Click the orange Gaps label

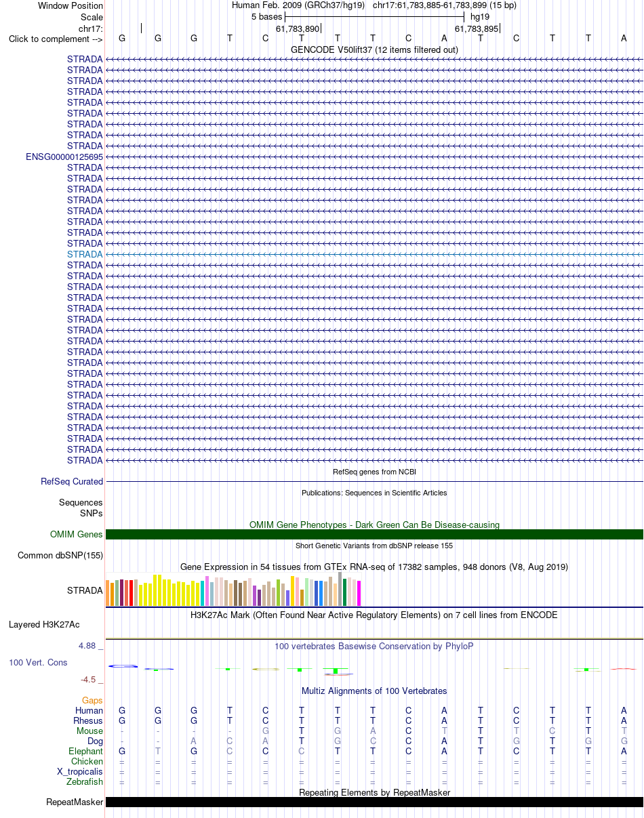92,701
